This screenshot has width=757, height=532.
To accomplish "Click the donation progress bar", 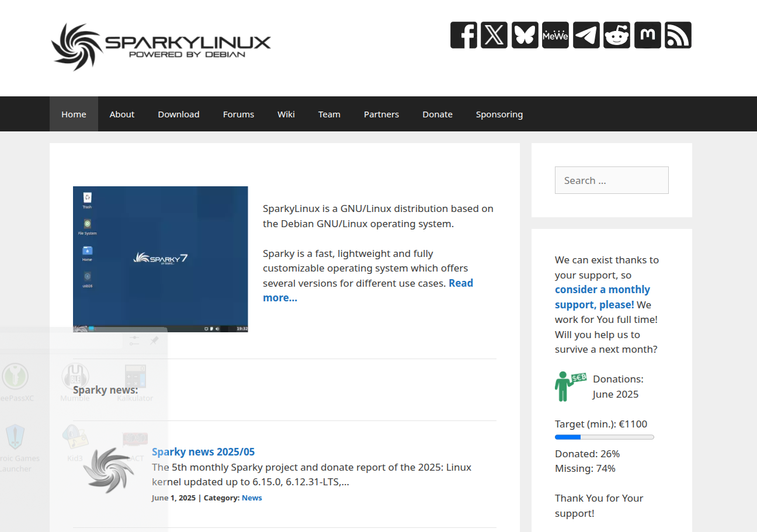I will tap(605, 437).
